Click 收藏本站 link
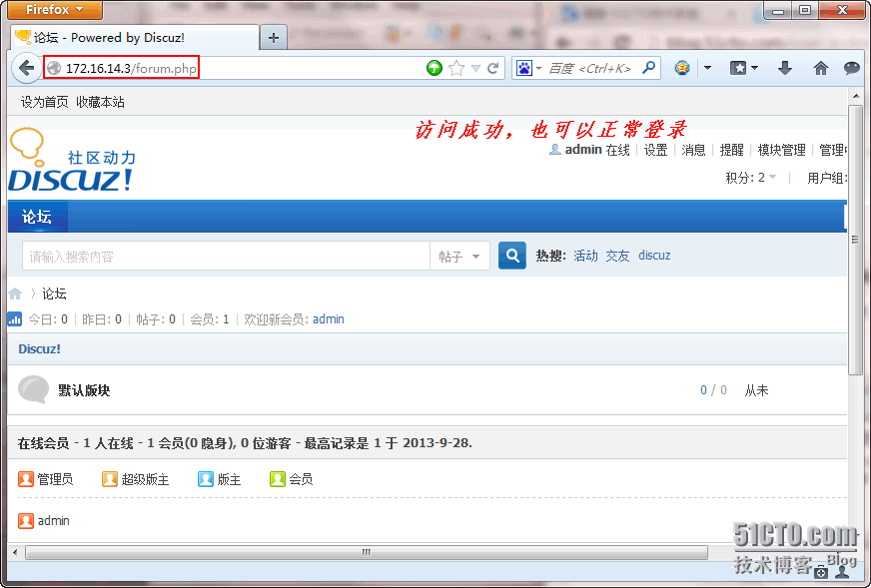 pos(100,102)
